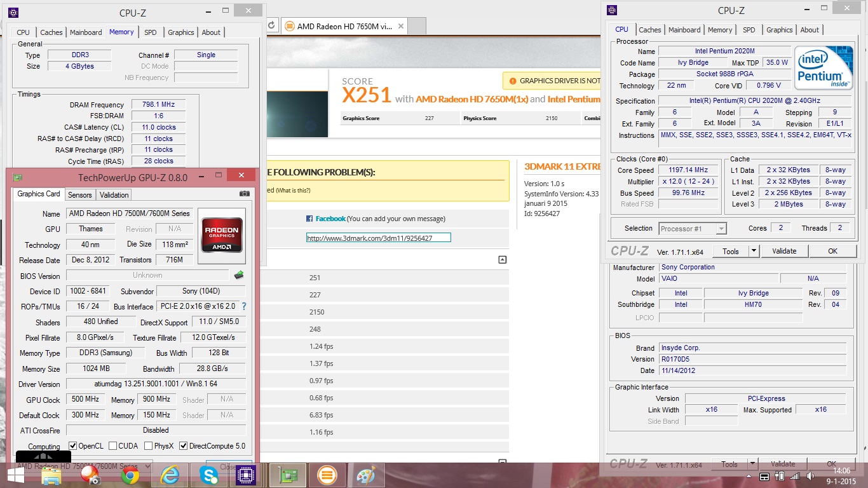Screen dimensions: 868x488
Task: Click the volume speaker tray icon
Action: (x=811, y=477)
